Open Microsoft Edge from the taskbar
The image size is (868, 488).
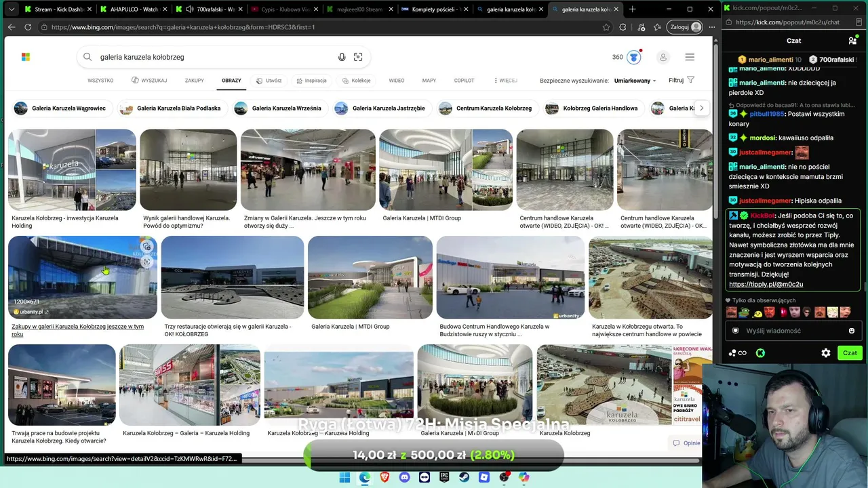365,477
